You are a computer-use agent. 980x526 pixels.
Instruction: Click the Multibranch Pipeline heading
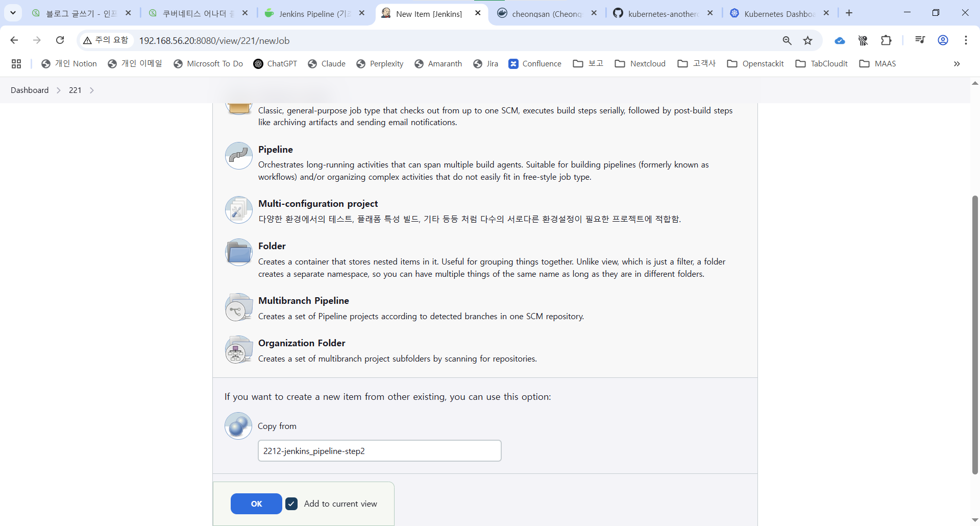tap(304, 301)
